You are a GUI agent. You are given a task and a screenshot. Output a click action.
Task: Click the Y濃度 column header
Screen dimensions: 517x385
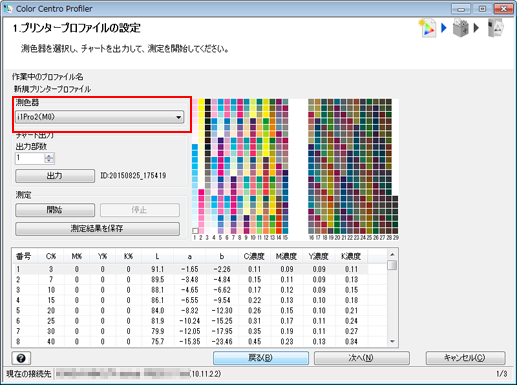pos(319,256)
